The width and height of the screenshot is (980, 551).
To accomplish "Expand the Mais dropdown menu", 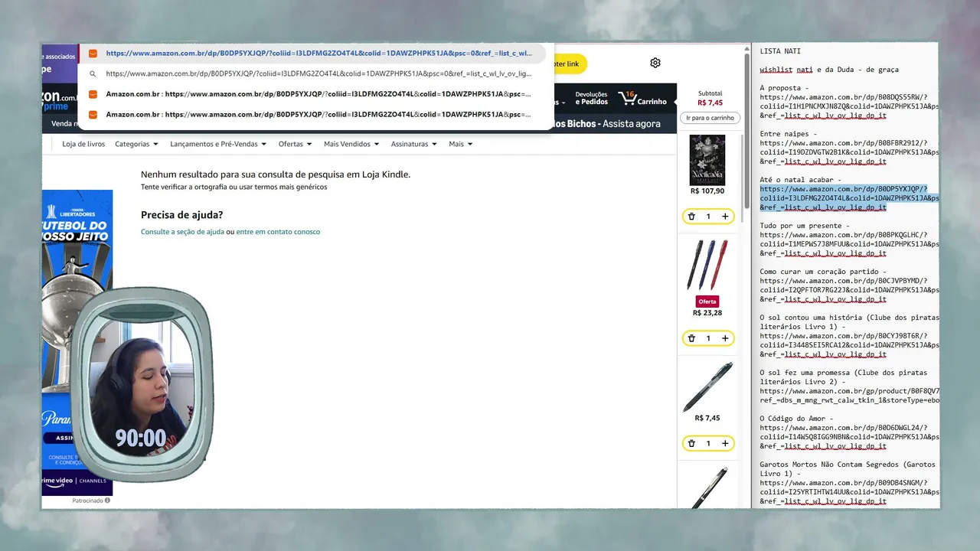I will click(x=461, y=144).
